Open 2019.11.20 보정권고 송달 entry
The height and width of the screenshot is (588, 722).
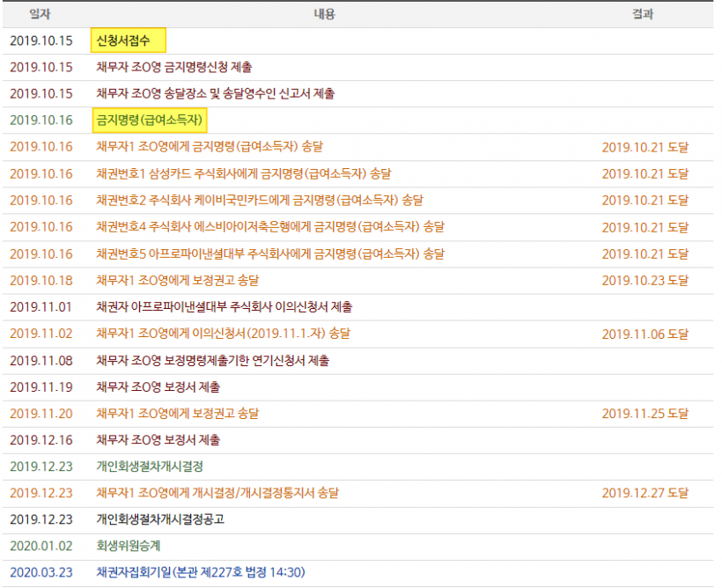pyautogui.click(x=177, y=413)
